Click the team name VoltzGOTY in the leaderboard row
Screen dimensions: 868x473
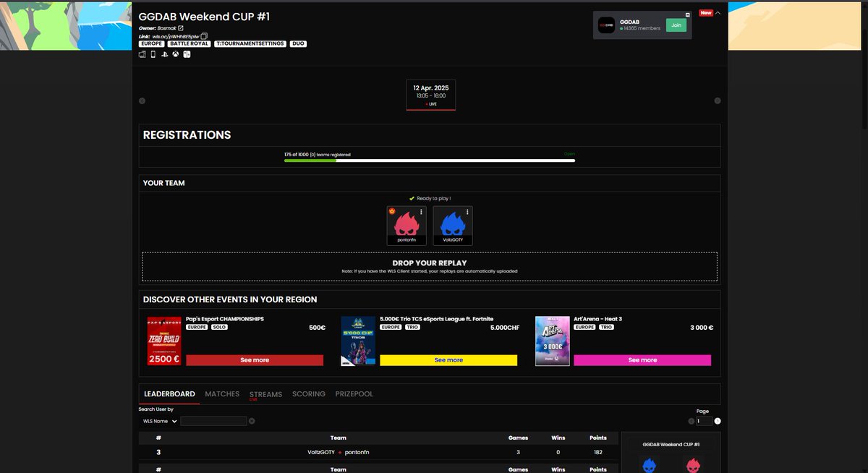pyautogui.click(x=321, y=452)
